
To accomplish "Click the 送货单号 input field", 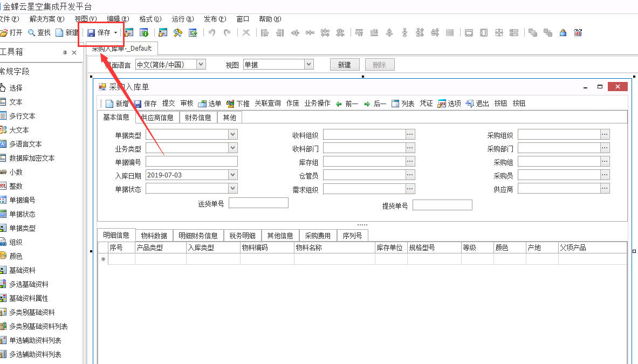I will tap(258, 203).
